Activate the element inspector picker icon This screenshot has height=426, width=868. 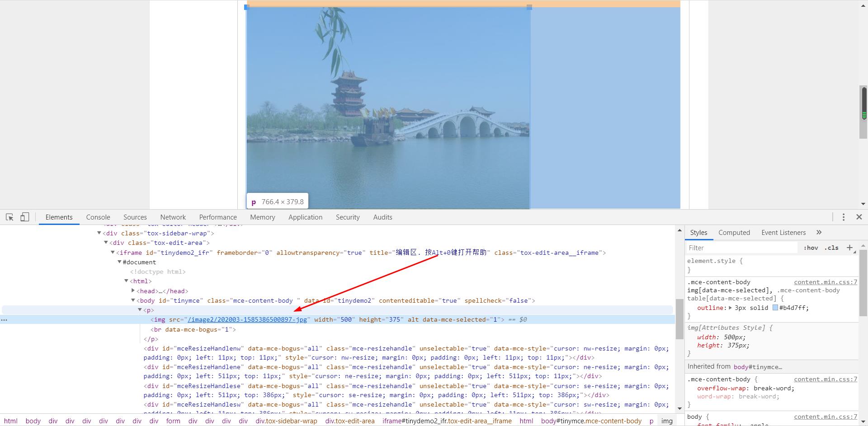click(x=9, y=217)
